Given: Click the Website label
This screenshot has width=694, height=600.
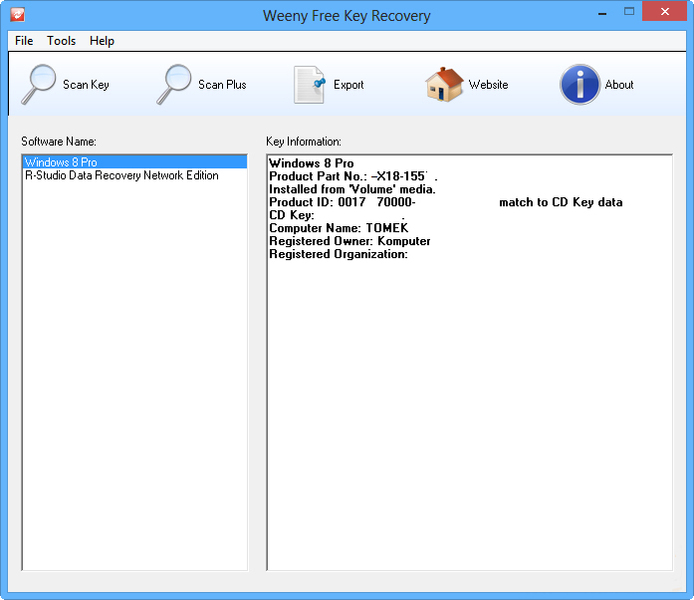Looking at the screenshot, I should pos(489,85).
